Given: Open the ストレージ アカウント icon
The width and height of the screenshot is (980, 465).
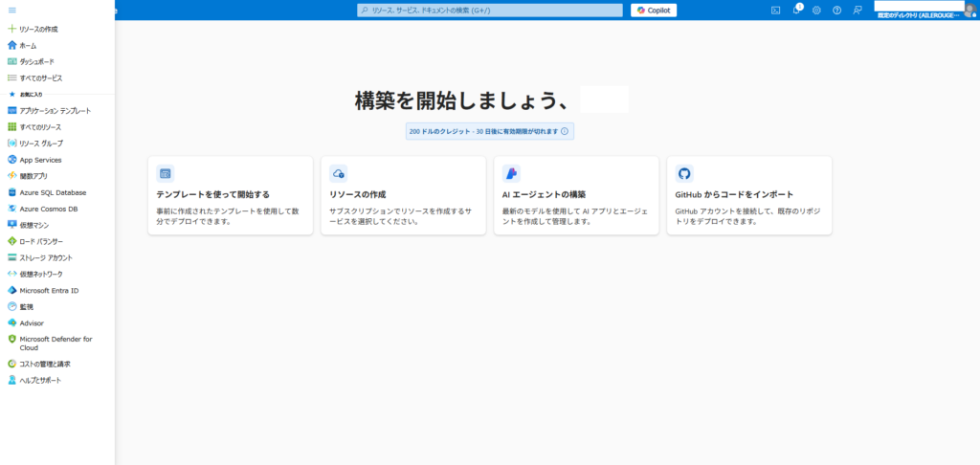Looking at the screenshot, I should [11, 257].
